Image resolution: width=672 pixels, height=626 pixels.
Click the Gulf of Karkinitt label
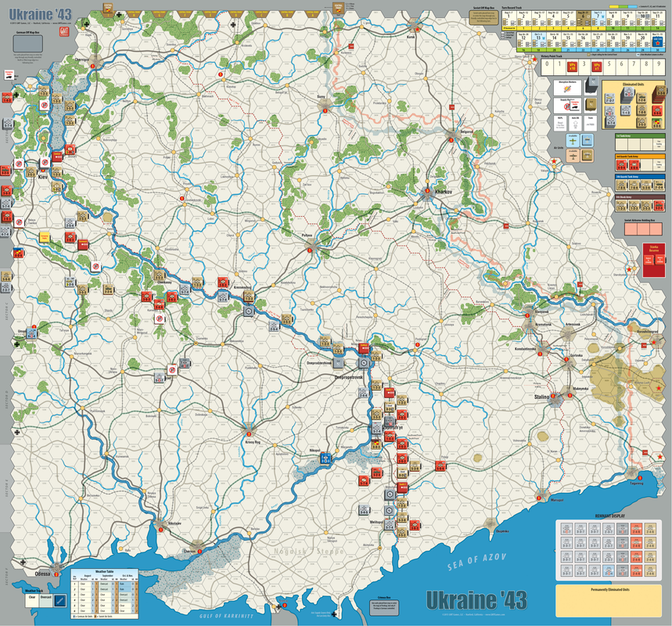[x=226, y=616]
